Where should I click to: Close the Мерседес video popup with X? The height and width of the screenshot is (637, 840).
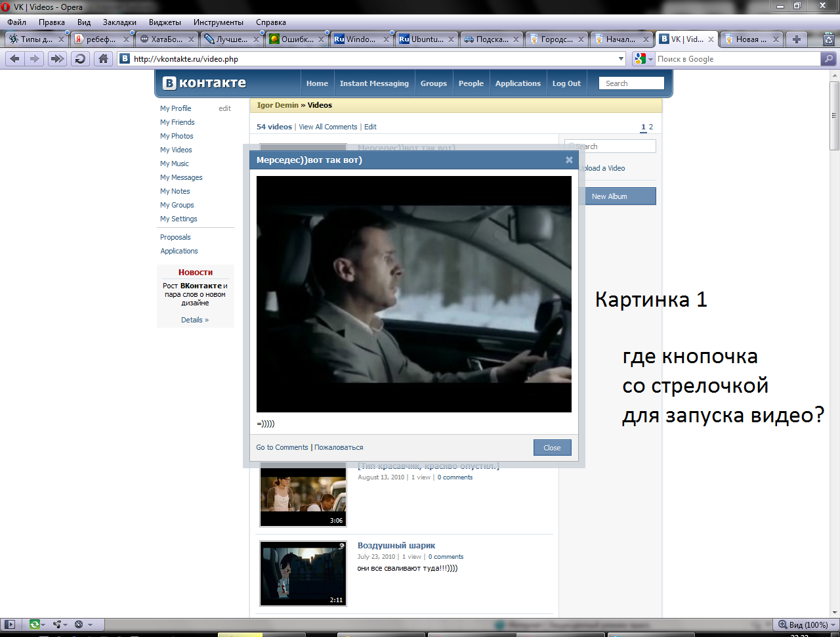coord(569,160)
